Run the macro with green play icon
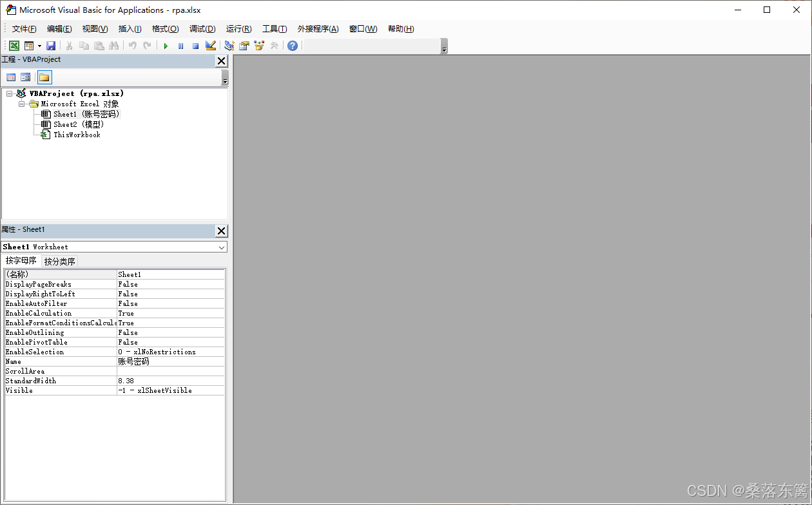This screenshot has height=505, width=812. pos(166,46)
